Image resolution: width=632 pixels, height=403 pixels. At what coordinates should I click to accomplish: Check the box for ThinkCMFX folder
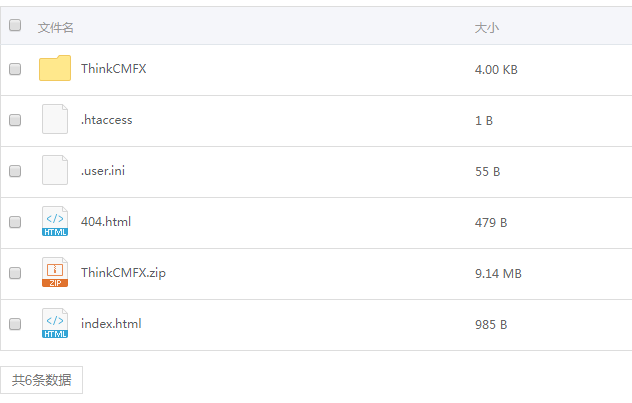(15, 69)
